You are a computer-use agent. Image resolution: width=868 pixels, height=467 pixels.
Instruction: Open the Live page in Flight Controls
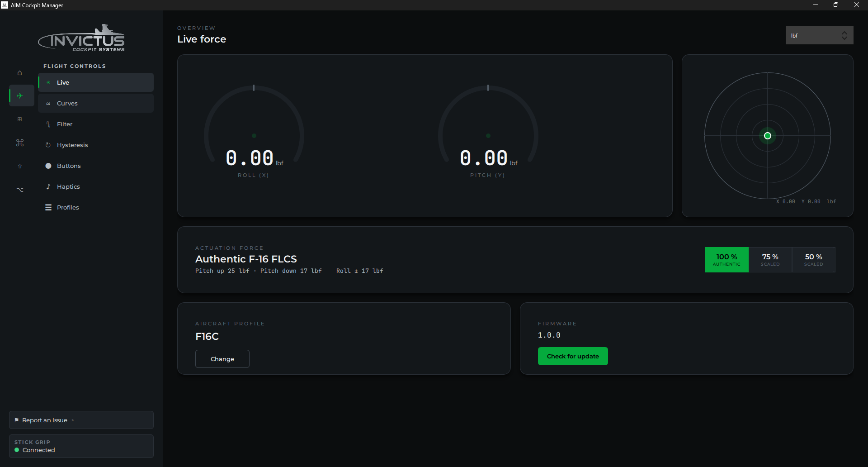[96, 82]
